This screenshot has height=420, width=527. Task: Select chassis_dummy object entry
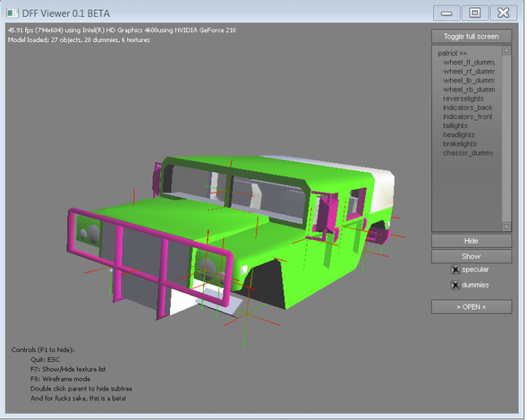pyautogui.click(x=468, y=153)
